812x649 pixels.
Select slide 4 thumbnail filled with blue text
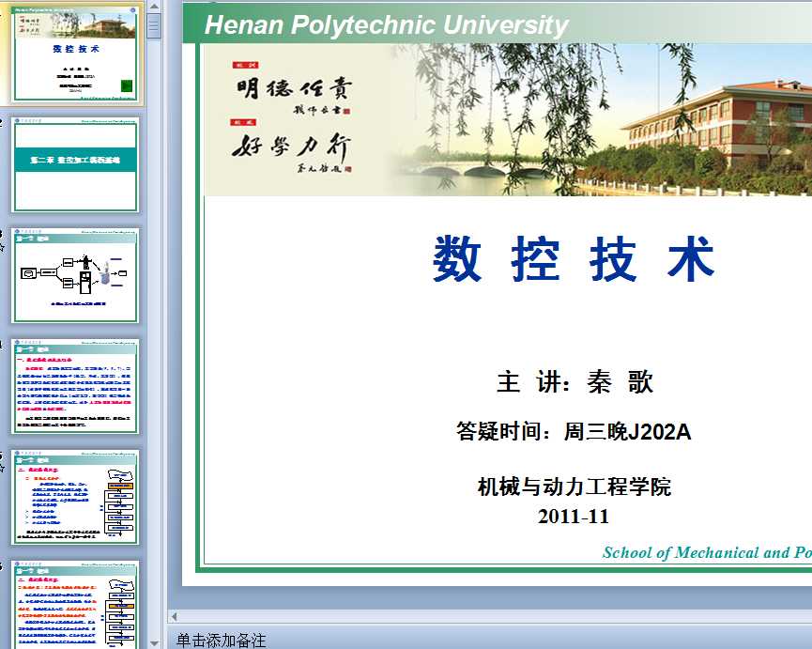point(75,386)
